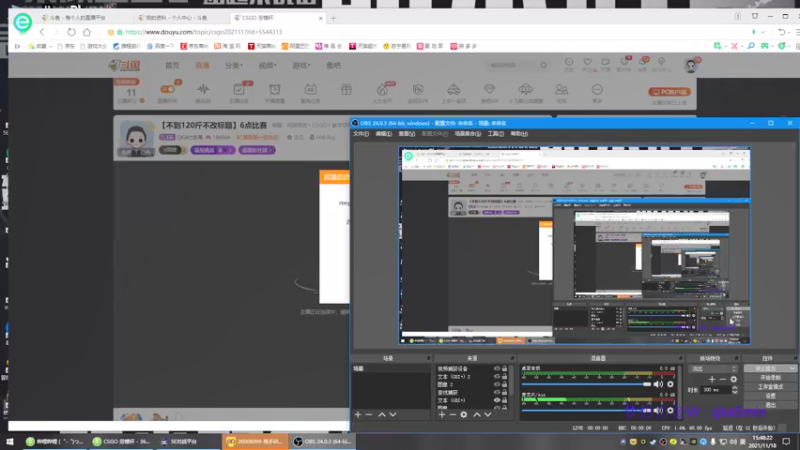Image resolution: width=800 pixels, height=450 pixels.
Task: Open transition properties gear icon
Action: tap(734, 379)
